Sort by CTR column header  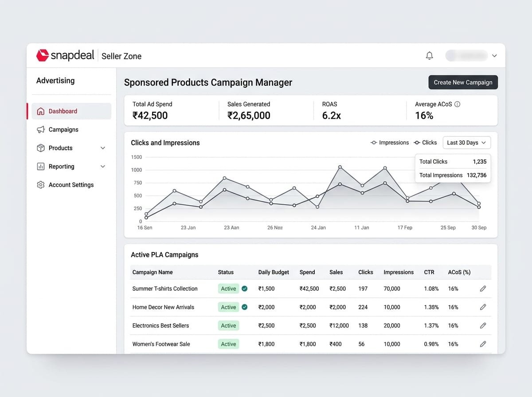point(429,272)
